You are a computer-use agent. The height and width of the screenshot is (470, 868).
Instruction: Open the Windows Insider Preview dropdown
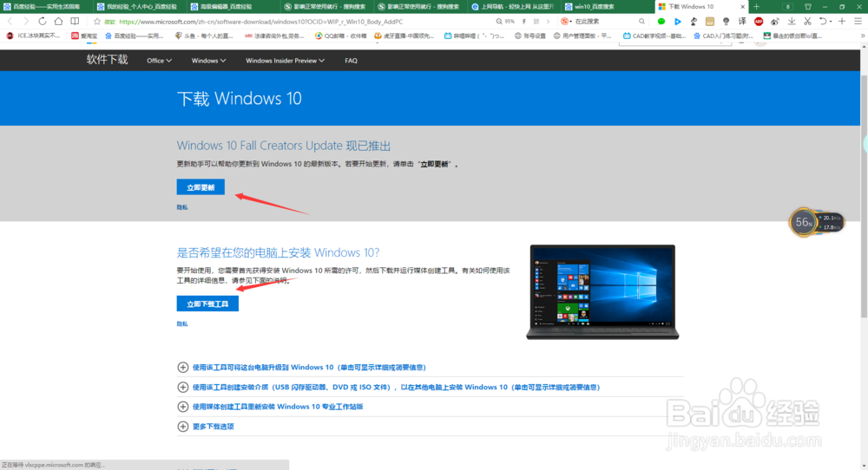coord(285,61)
